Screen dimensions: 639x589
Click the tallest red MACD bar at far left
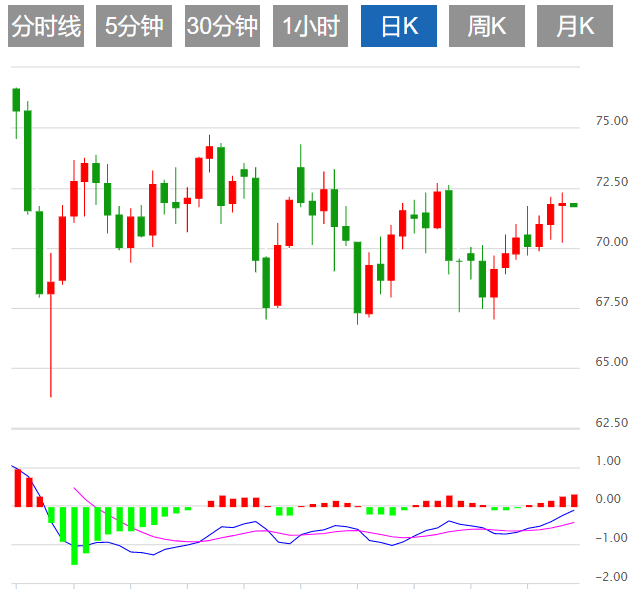click(17, 488)
